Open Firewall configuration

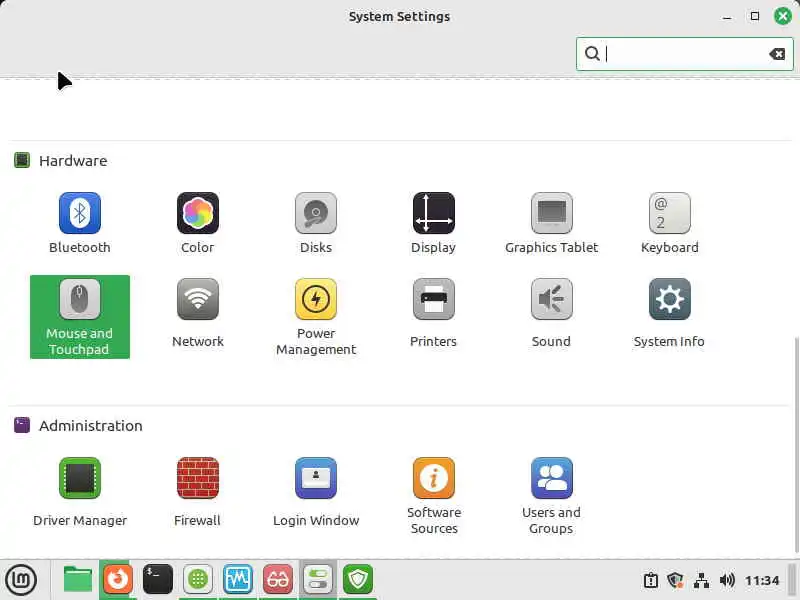coord(198,495)
